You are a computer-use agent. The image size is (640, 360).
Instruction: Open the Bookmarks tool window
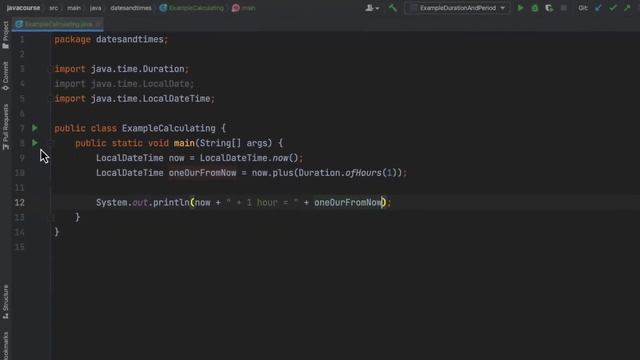[5, 346]
